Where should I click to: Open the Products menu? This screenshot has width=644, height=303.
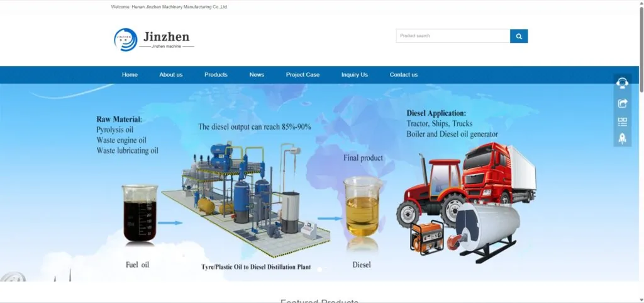(216, 75)
